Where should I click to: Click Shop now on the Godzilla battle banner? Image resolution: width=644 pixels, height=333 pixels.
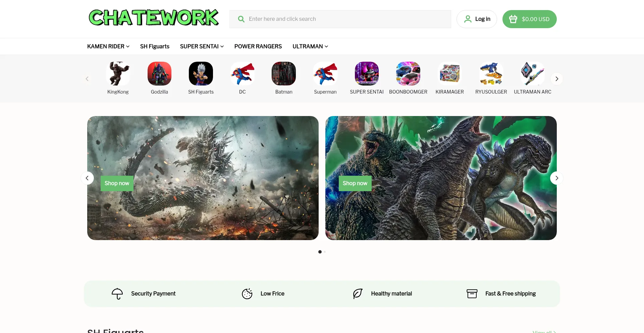pos(117,183)
